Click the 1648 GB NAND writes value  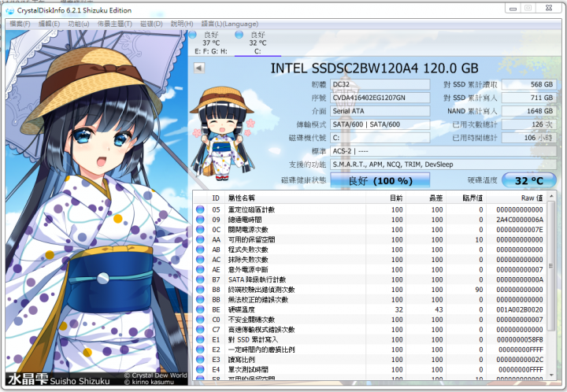coord(529,111)
